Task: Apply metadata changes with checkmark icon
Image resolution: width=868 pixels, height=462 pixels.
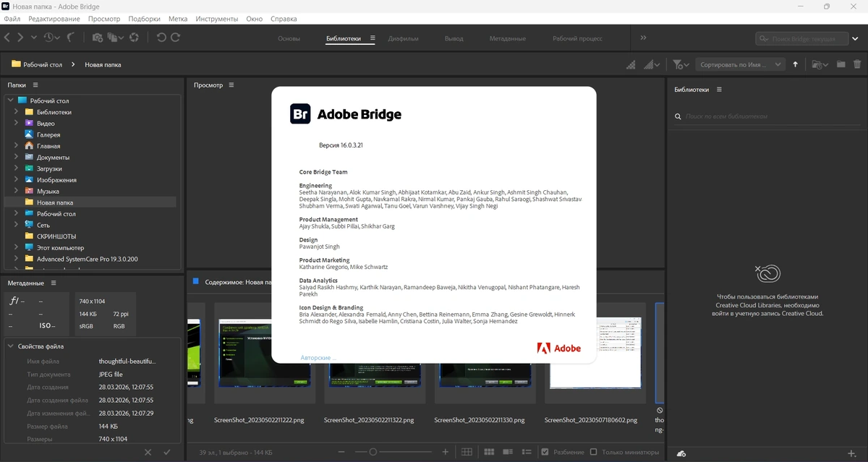Action: (167, 452)
